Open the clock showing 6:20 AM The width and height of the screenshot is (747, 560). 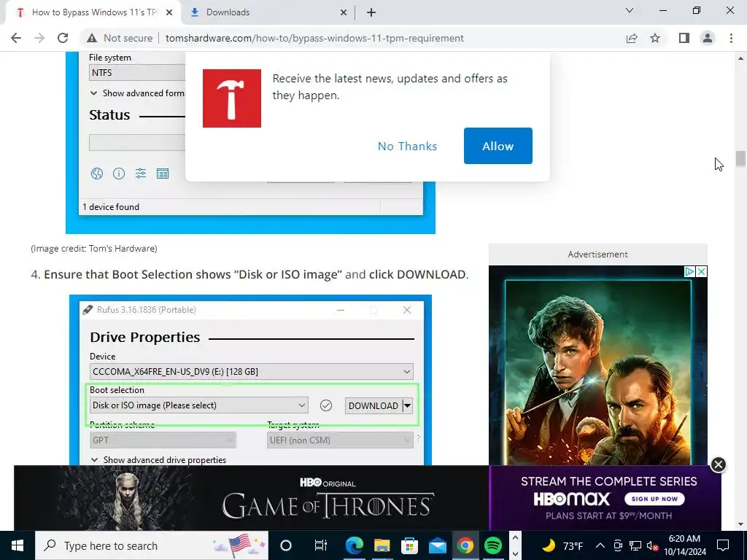click(684, 545)
